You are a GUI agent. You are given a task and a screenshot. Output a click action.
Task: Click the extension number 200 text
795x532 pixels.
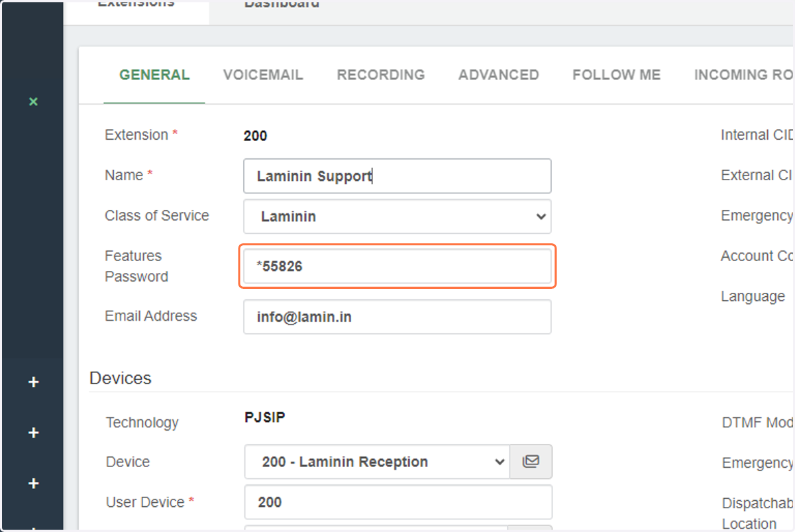pos(255,136)
